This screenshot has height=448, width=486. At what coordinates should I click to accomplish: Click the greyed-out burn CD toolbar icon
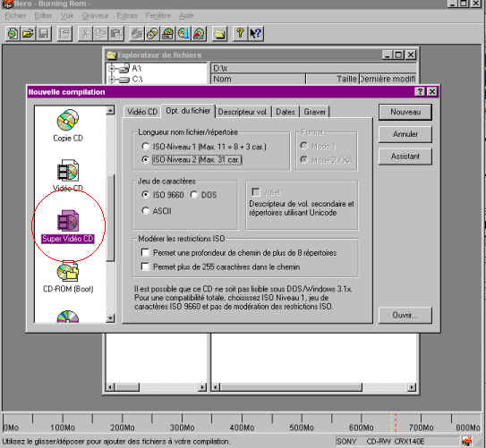point(137,33)
